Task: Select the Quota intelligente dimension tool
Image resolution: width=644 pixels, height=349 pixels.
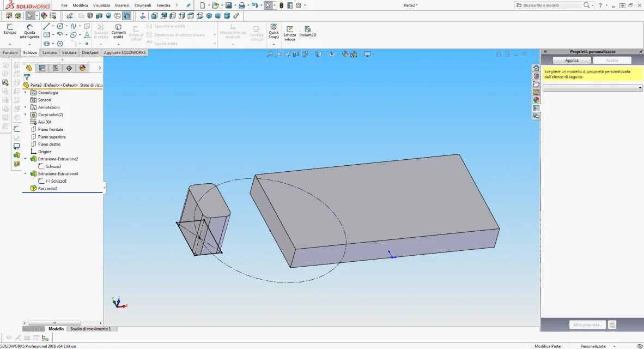Action: (x=29, y=31)
